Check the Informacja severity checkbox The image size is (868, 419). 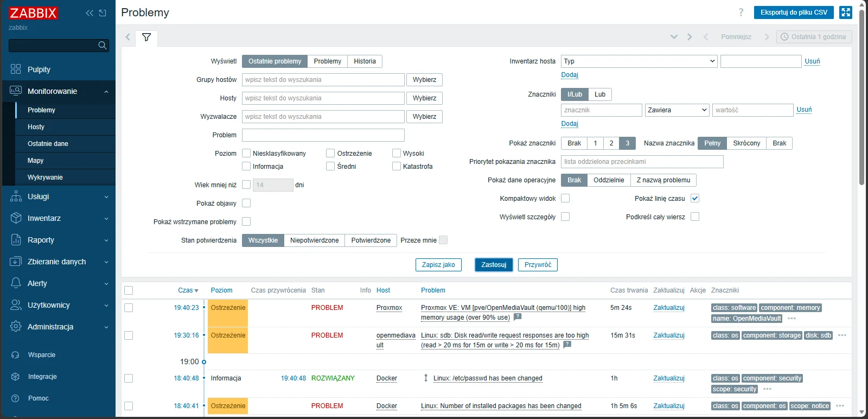click(x=246, y=167)
